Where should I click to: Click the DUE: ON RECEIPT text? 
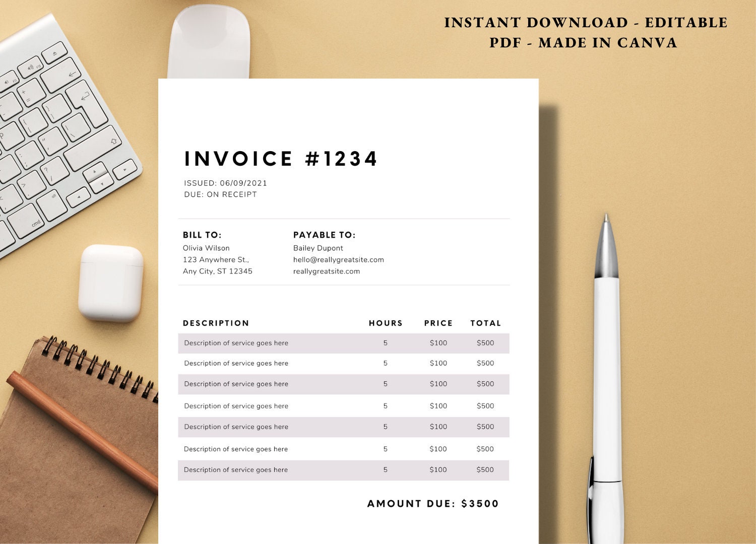[220, 194]
